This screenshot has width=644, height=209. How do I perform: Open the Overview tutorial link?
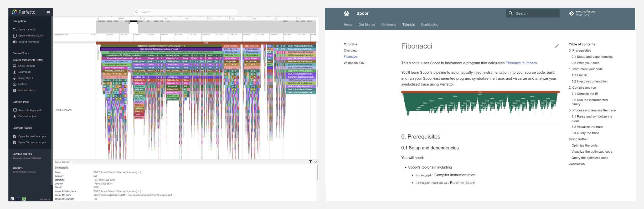coord(350,51)
